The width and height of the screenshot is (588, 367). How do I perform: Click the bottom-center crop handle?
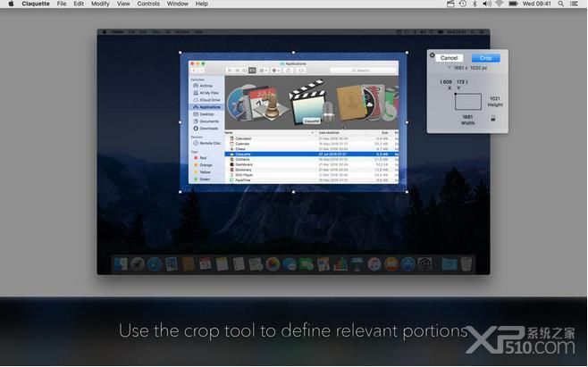pos(294,192)
